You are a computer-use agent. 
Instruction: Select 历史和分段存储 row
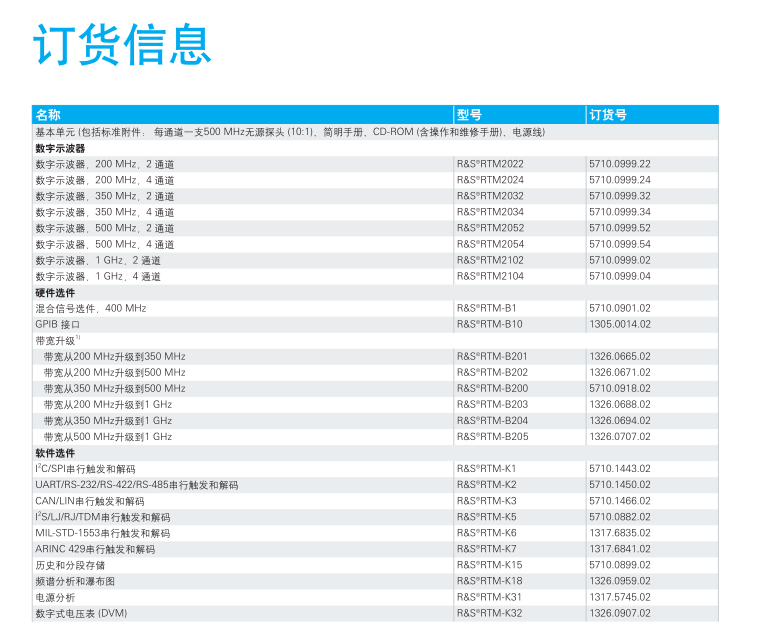(x=376, y=565)
